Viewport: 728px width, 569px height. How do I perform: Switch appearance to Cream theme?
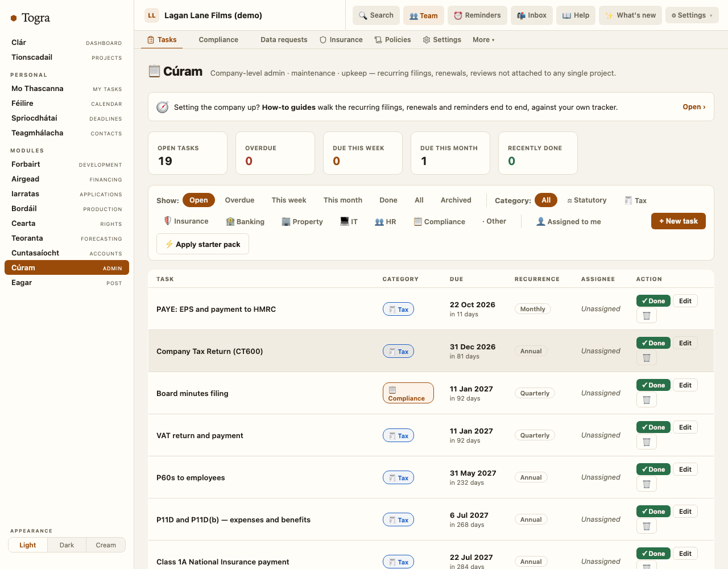coord(106,545)
